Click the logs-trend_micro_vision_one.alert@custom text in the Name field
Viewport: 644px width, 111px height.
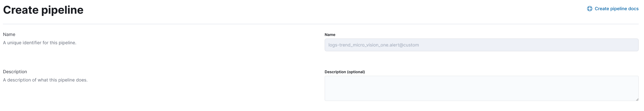tap(374, 45)
